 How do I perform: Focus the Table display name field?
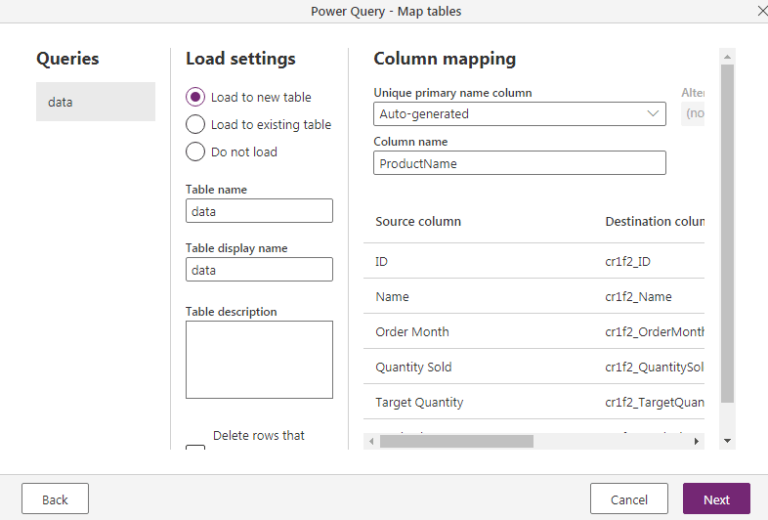259,270
